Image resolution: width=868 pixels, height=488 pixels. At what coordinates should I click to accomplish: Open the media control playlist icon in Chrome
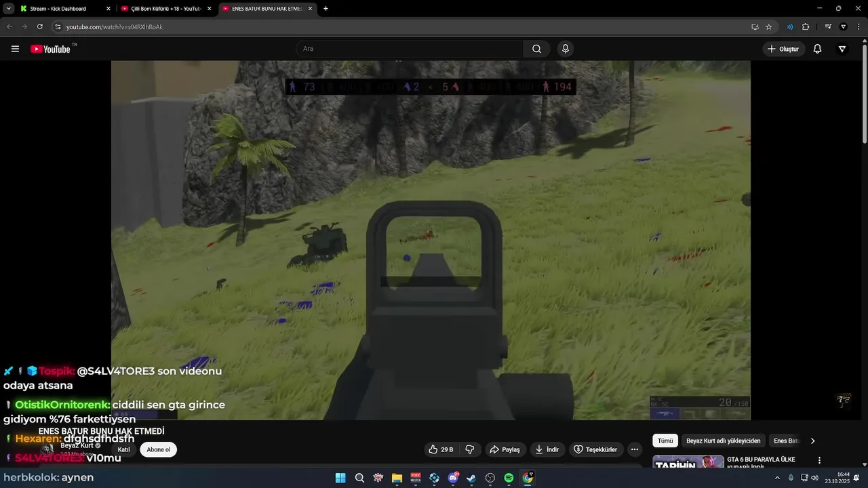828,26
